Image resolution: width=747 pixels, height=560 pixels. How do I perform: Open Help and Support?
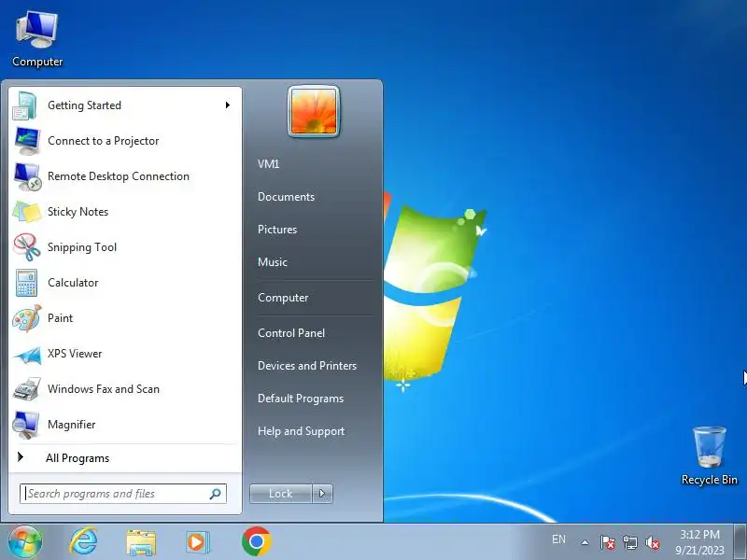tap(301, 431)
